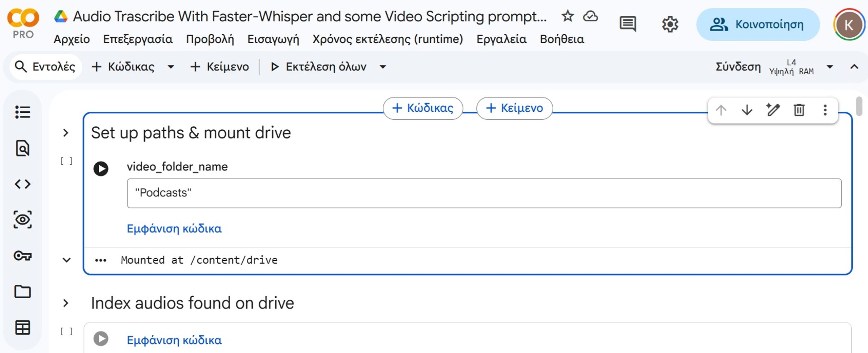Star this notebook

click(568, 16)
